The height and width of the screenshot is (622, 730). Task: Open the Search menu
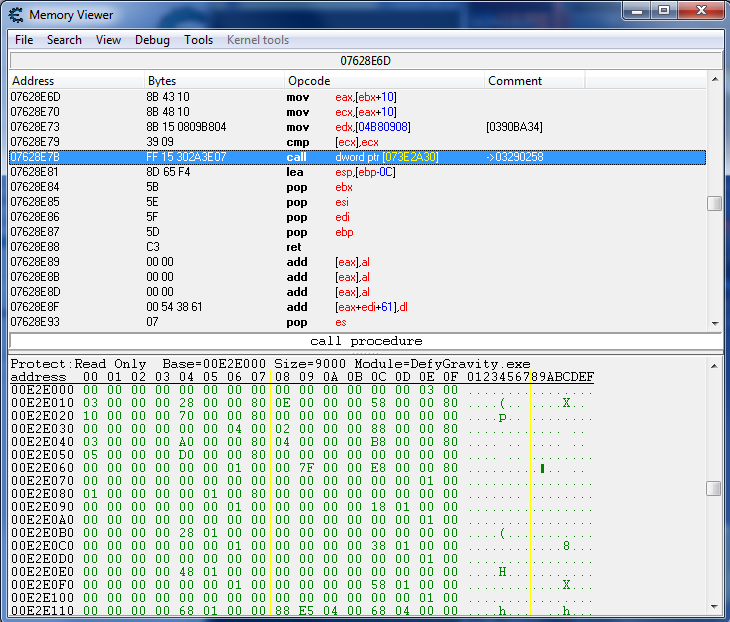coord(64,40)
